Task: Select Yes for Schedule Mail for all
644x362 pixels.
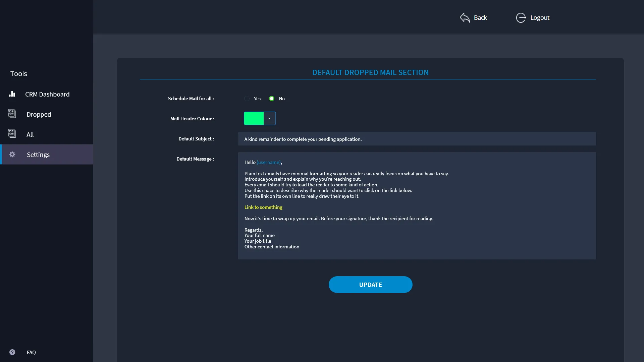Action: (247, 99)
